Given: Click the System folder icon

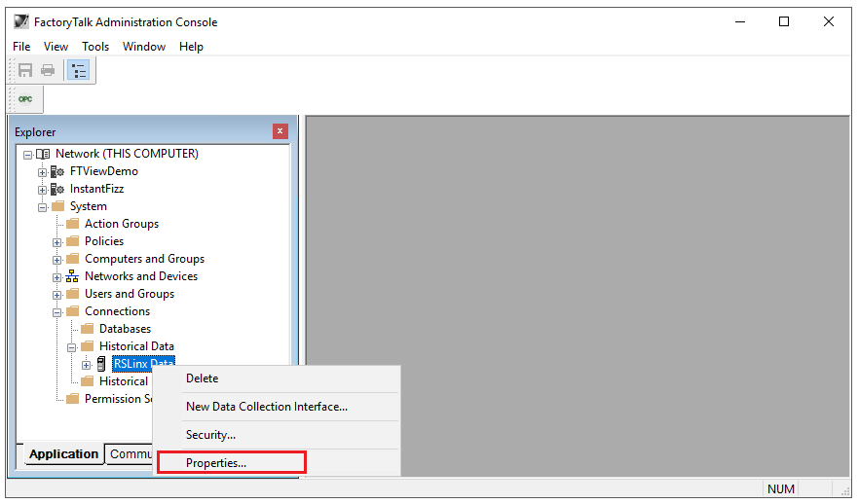Looking at the screenshot, I should [58, 206].
